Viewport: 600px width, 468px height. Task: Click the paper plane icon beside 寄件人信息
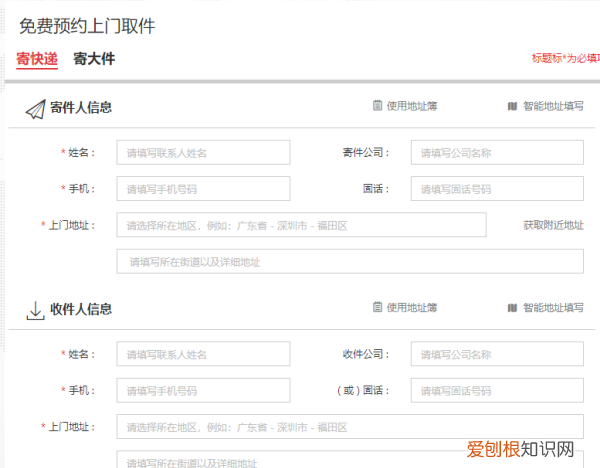point(36,109)
